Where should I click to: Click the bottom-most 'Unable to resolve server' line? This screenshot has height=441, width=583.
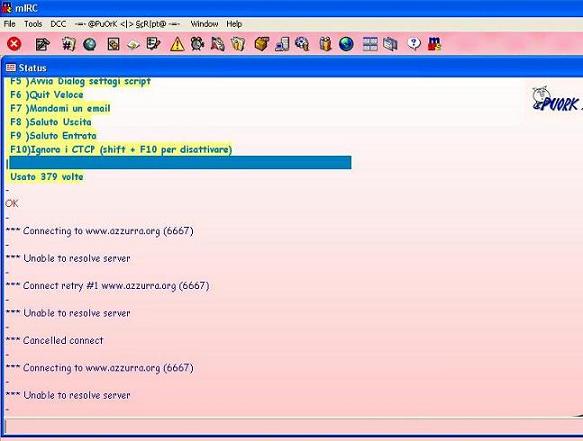pyautogui.click(x=68, y=395)
